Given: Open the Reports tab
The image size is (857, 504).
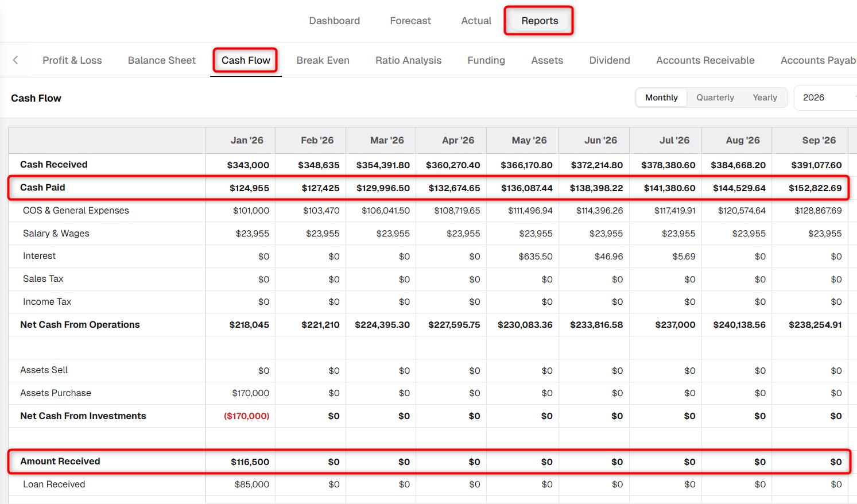Looking at the screenshot, I should pos(540,21).
